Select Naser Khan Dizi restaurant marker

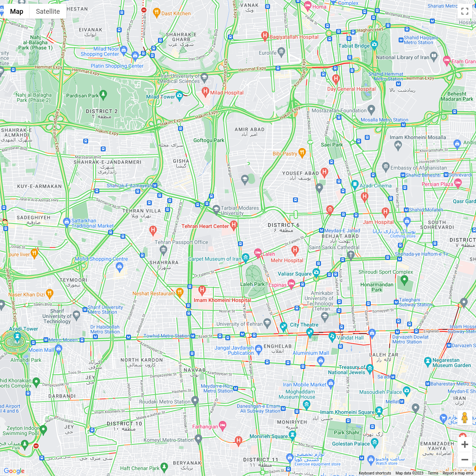(x=50, y=293)
